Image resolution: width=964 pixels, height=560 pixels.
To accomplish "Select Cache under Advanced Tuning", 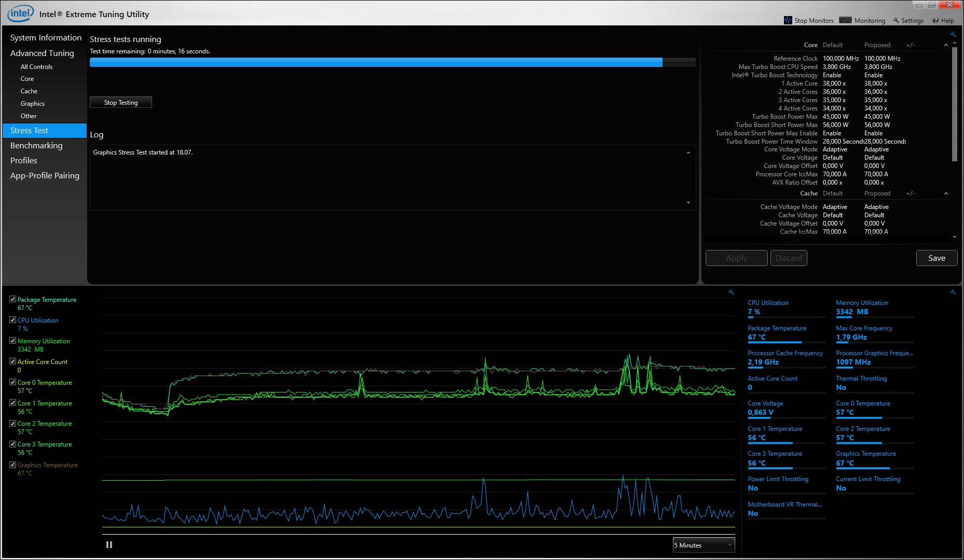I will click(29, 91).
